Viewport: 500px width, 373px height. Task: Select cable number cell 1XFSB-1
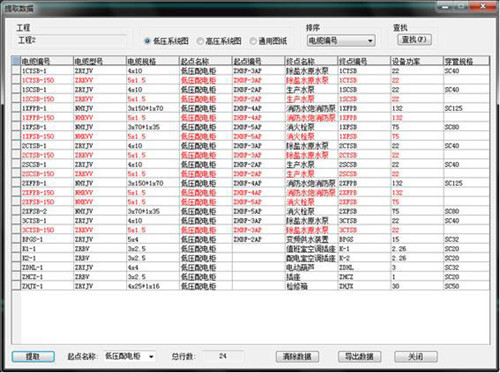point(47,127)
